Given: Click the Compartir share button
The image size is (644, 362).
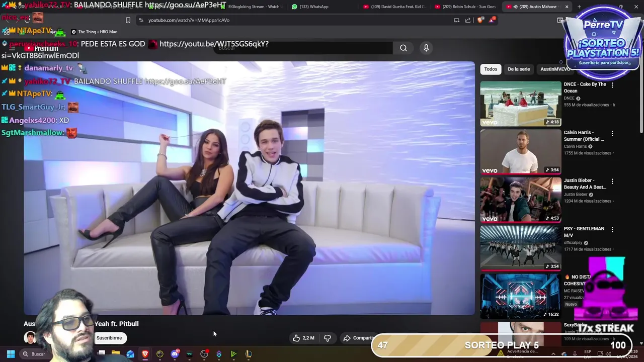Looking at the screenshot, I should 359,338.
